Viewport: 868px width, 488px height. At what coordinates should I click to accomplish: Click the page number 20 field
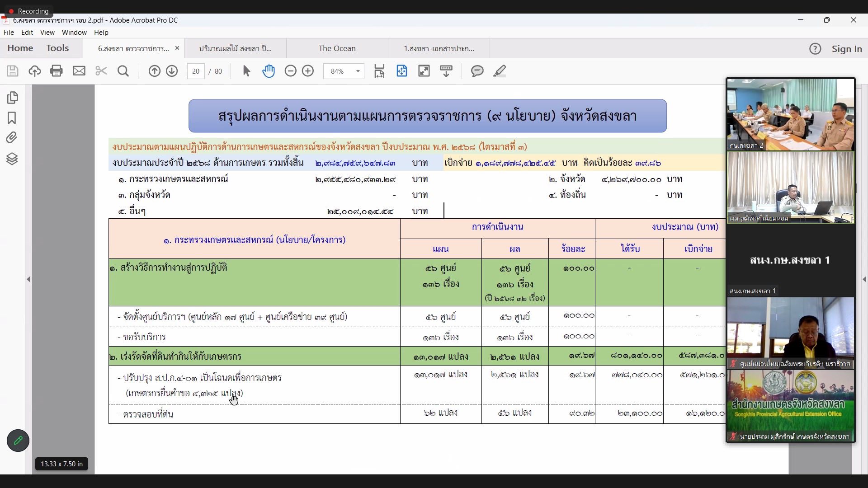tap(196, 71)
